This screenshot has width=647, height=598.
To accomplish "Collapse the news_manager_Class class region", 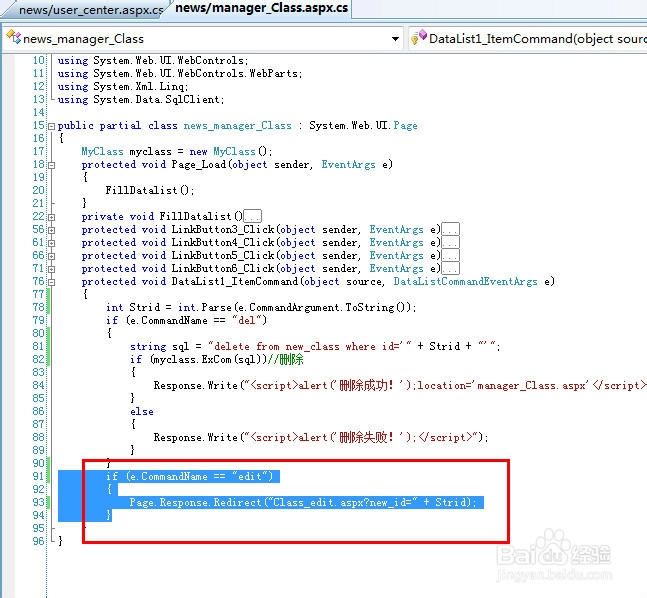I will coord(52,127).
